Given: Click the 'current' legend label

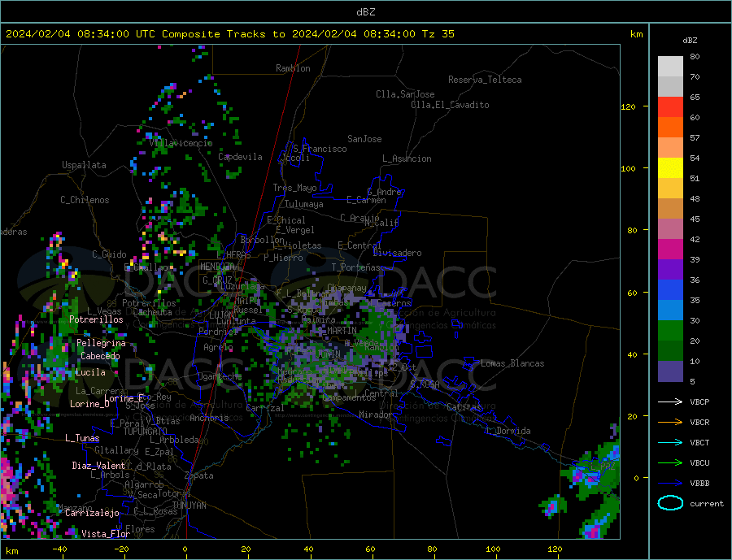Looking at the screenshot, I should coord(706,504).
